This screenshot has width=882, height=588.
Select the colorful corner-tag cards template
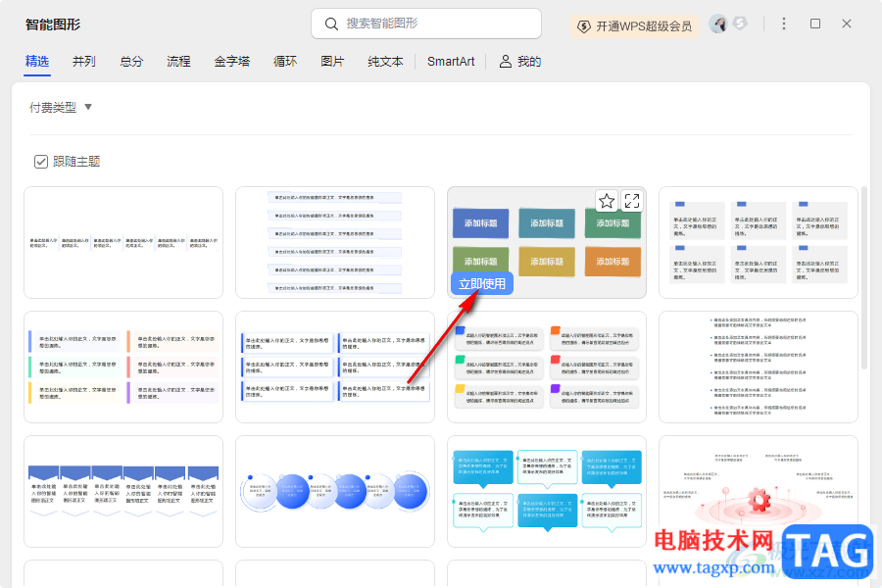546,367
